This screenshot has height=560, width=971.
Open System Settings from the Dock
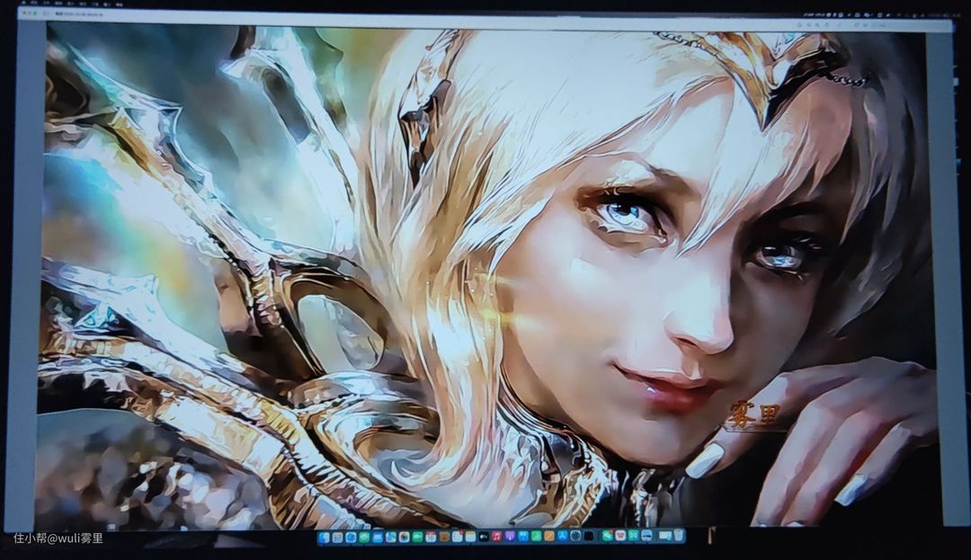576,537
